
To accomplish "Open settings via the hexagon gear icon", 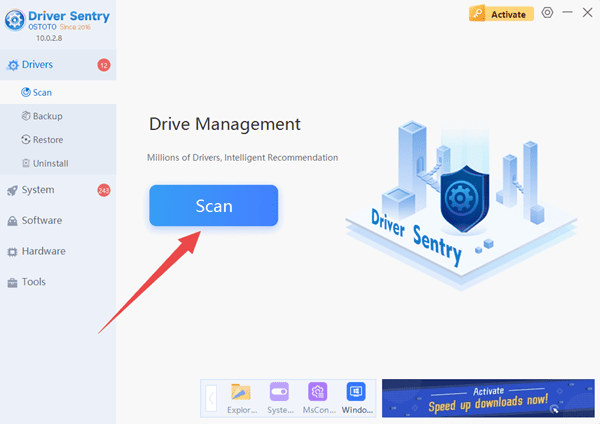I will tap(547, 13).
